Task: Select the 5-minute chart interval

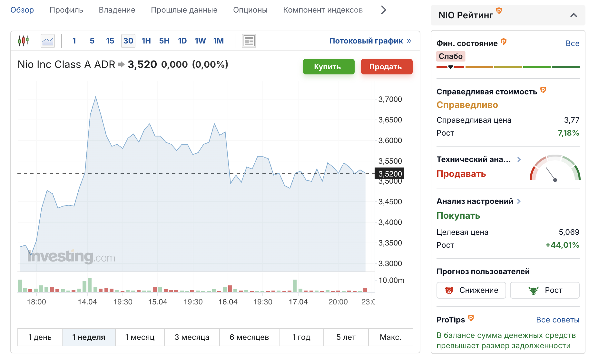Action: click(92, 41)
